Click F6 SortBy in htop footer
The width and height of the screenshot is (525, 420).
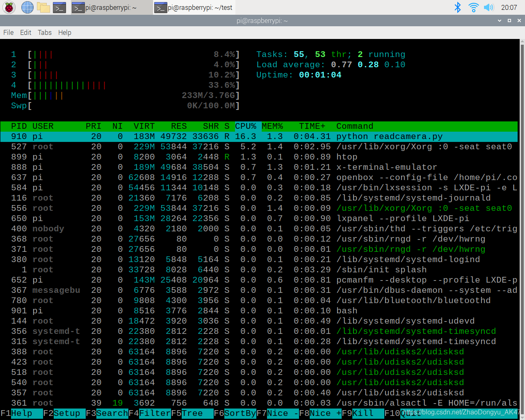[x=235, y=413]
